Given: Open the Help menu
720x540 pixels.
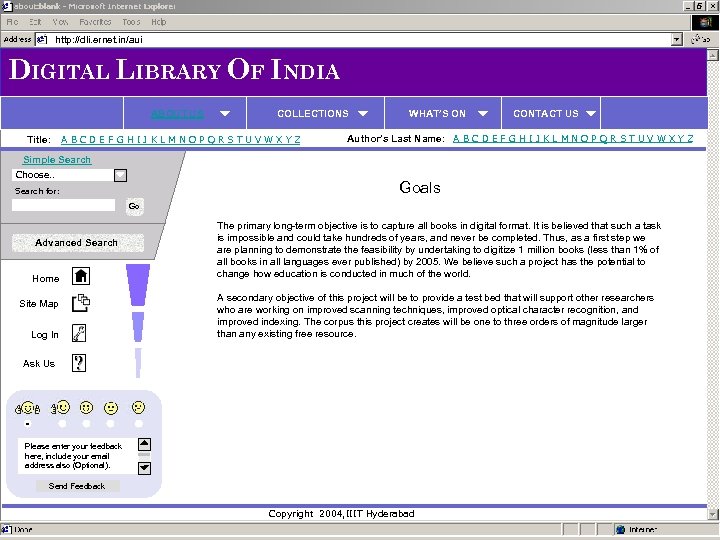Looking at the screenshot, I should 158,22.
